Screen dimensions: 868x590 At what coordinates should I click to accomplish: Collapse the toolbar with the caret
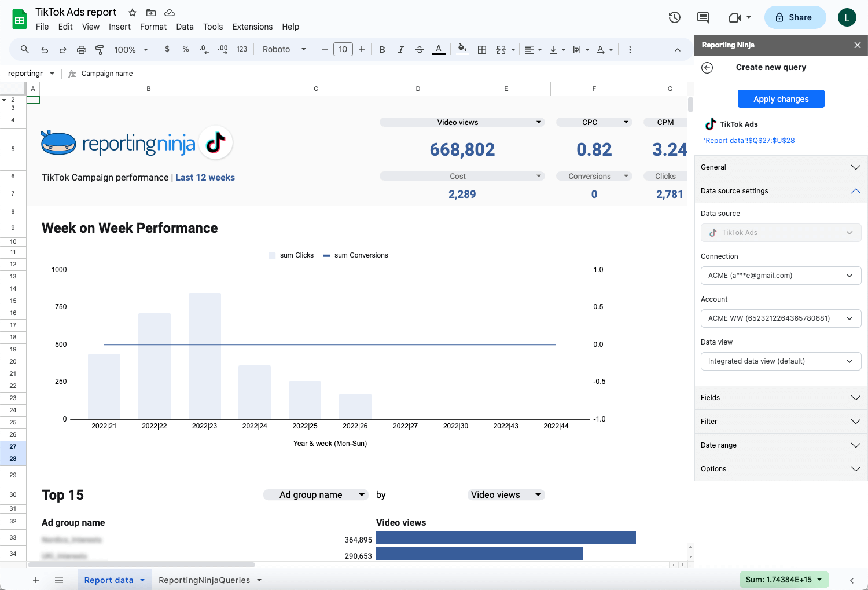point(677,50)
